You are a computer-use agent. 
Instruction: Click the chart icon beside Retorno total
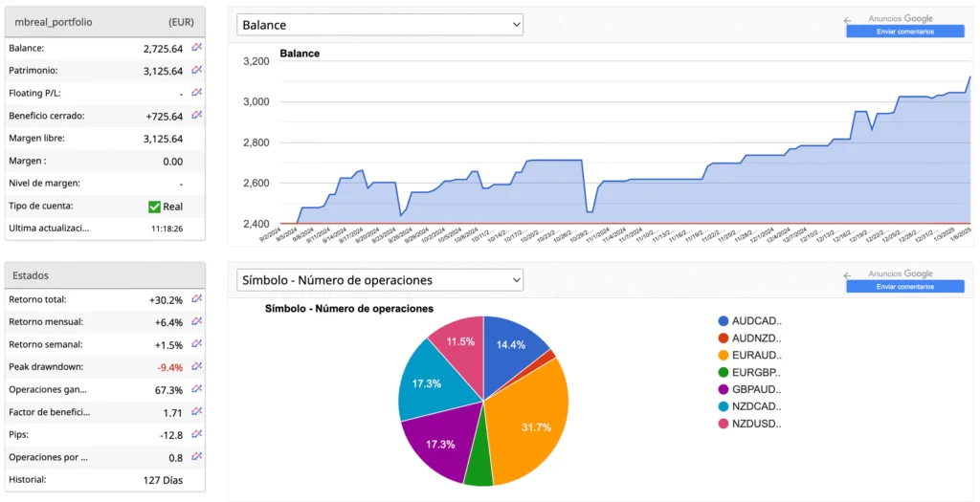[x=196, y=299]
